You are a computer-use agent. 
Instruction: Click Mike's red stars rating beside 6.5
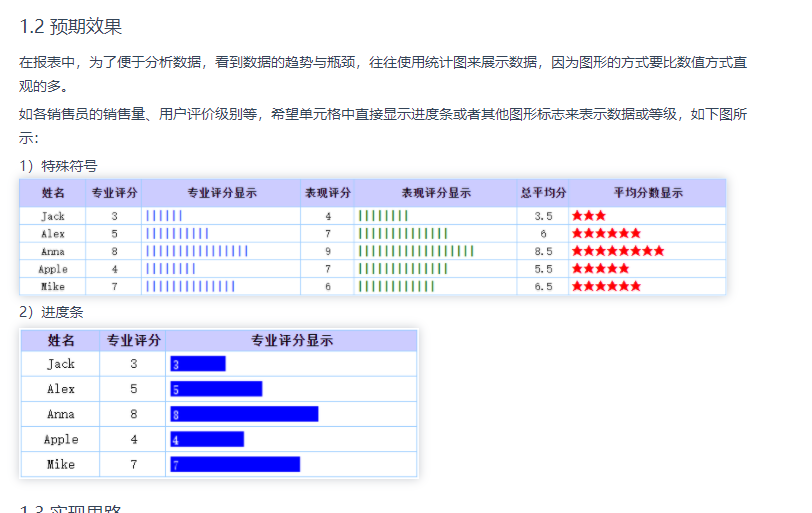pyautogui.click(x=606, y=286)
